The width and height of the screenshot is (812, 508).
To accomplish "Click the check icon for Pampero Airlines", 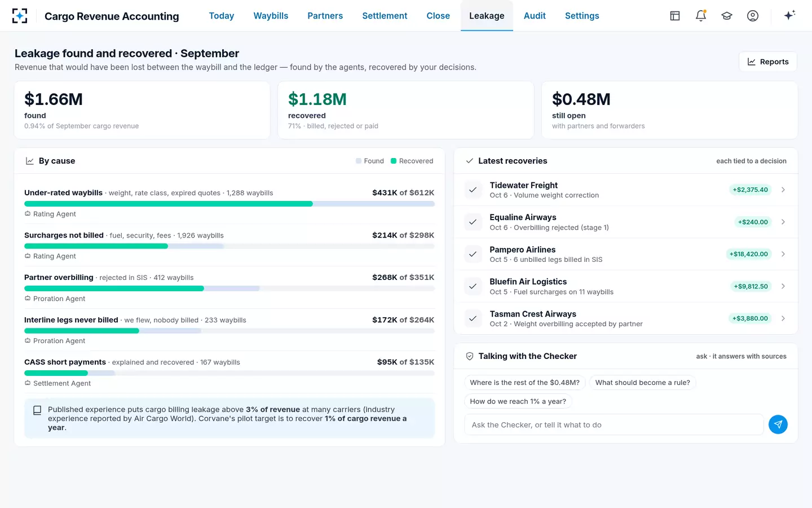I will click(473, 254).
